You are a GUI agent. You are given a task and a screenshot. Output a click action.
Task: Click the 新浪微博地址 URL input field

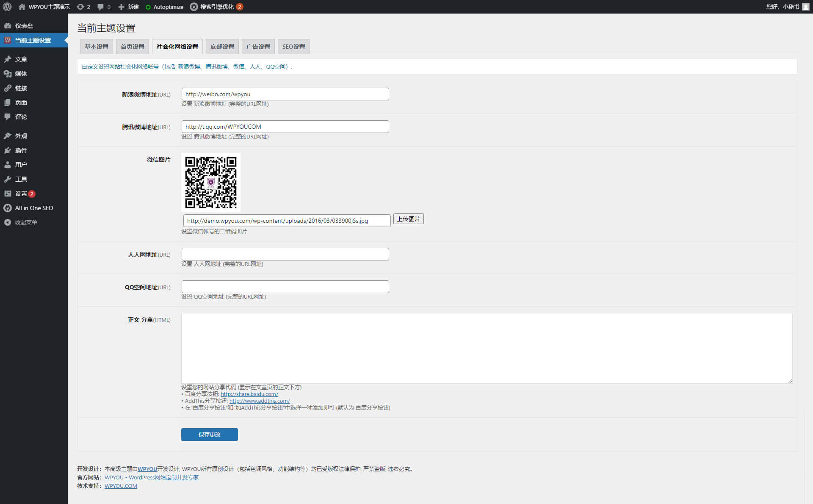(285, 94)
